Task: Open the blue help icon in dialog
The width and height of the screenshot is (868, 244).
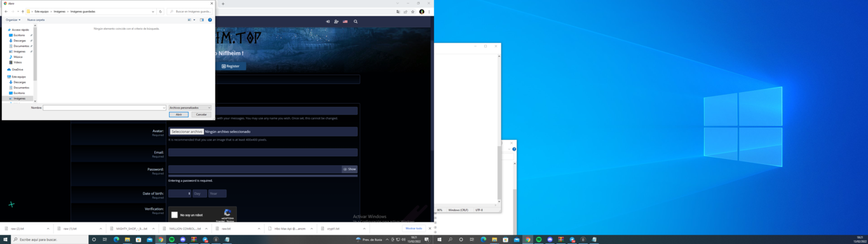Action: [x=210, y=20]
